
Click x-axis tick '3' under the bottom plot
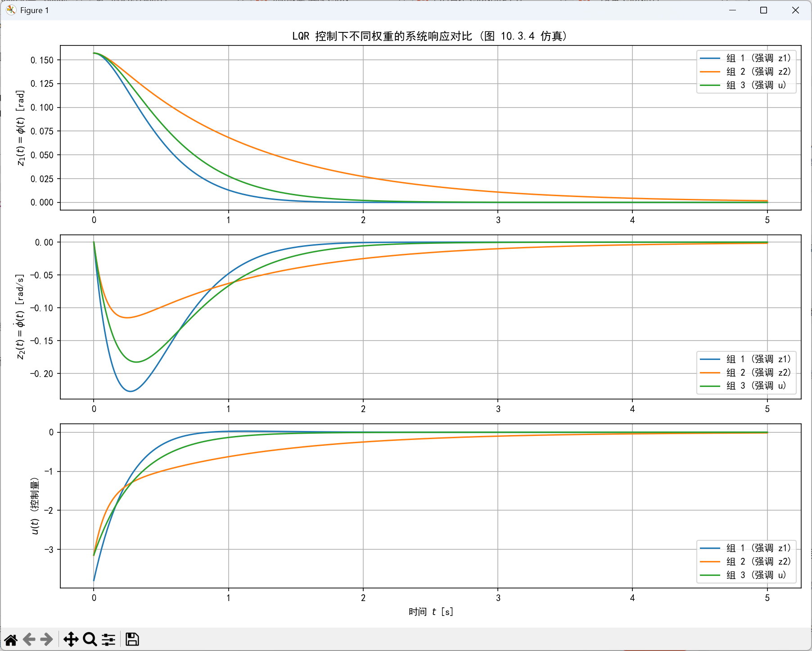pos(498,598)
